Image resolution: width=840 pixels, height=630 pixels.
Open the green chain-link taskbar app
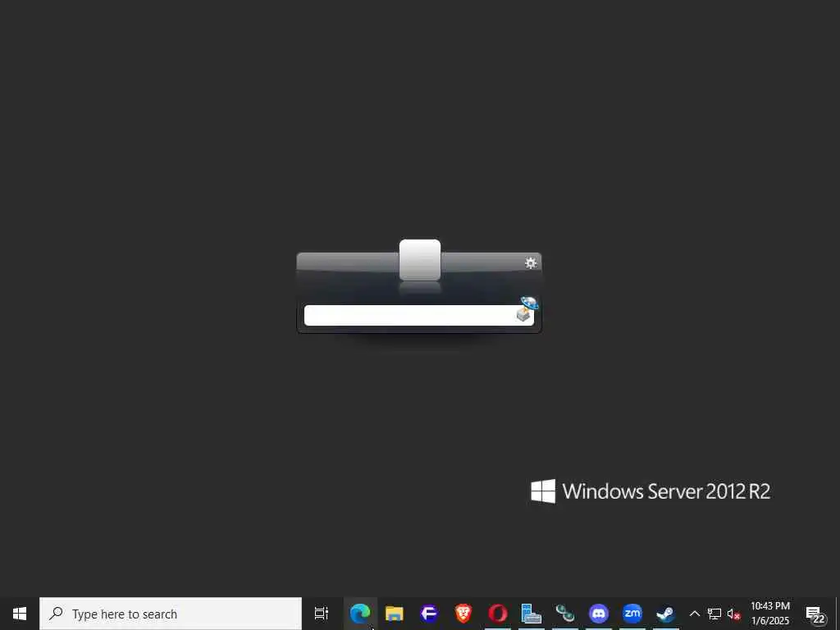click(x=564, y=614)
